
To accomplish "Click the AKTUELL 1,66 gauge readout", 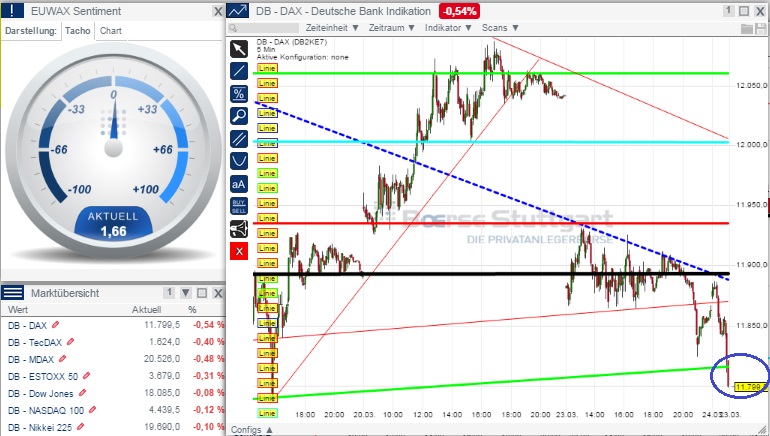I will point(113,224).
